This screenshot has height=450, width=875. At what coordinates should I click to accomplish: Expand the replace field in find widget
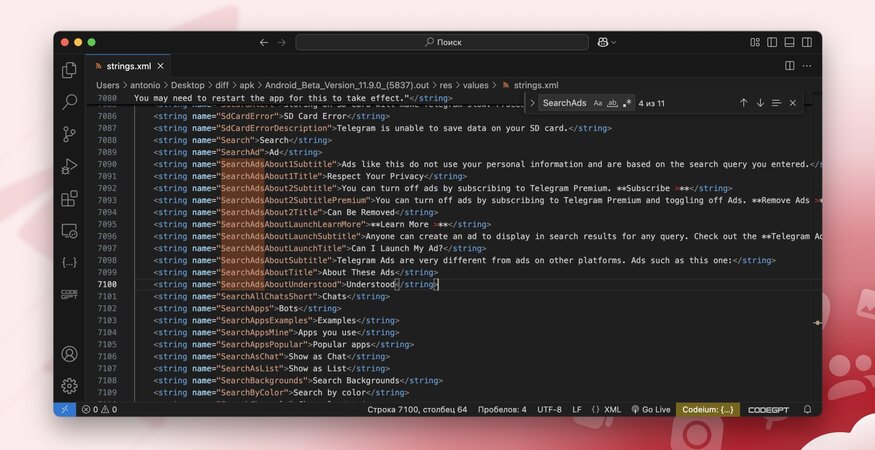532,103
